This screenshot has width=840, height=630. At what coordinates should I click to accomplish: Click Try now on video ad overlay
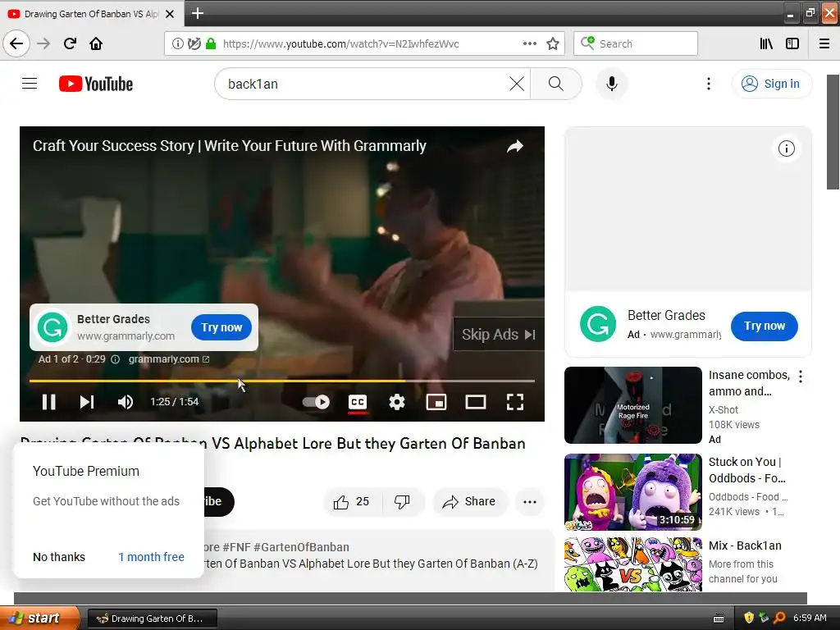coord(221,327)
